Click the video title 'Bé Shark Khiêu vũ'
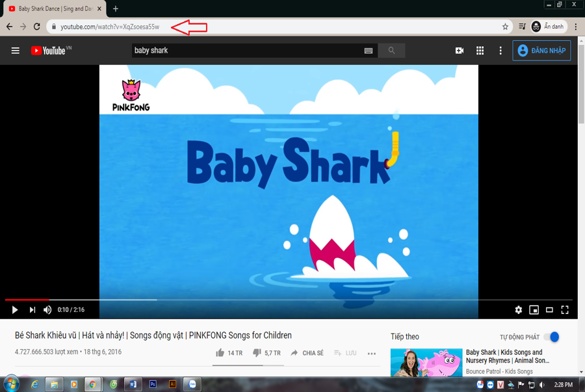 coord(153,335)
